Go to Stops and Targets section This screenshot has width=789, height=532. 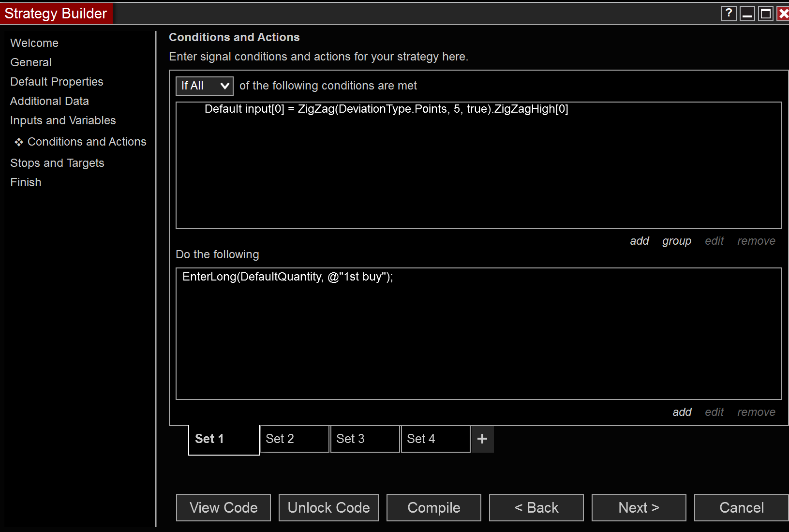pos(57,163)
